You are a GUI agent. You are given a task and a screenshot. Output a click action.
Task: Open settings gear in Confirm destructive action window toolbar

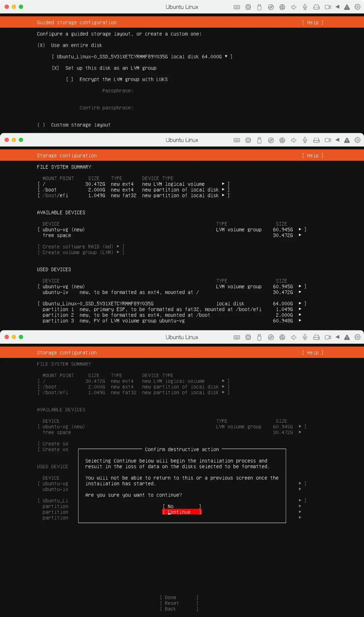357,337
